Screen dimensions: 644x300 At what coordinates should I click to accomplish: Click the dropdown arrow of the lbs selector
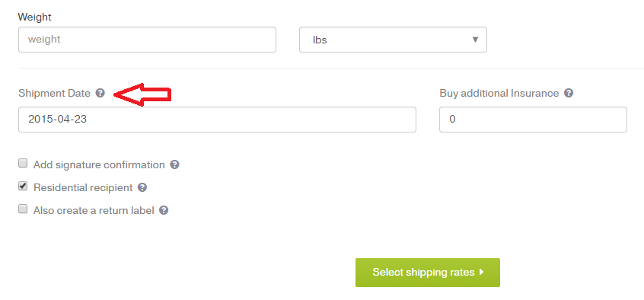point(475,40)
